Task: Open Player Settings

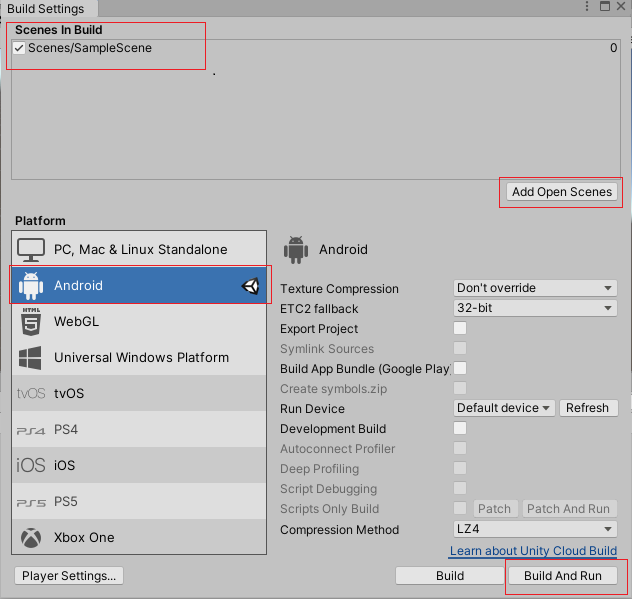Action: point(69,576)
